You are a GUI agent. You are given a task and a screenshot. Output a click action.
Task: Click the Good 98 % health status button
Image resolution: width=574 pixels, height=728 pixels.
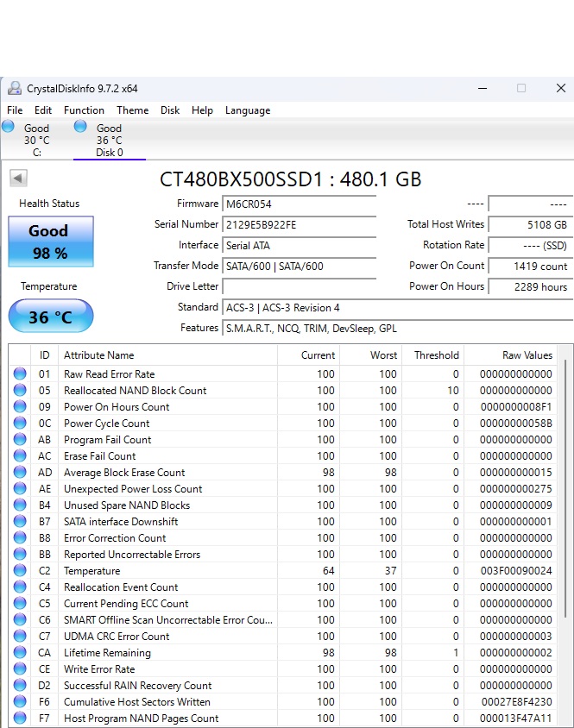click(x=51, y=242)
